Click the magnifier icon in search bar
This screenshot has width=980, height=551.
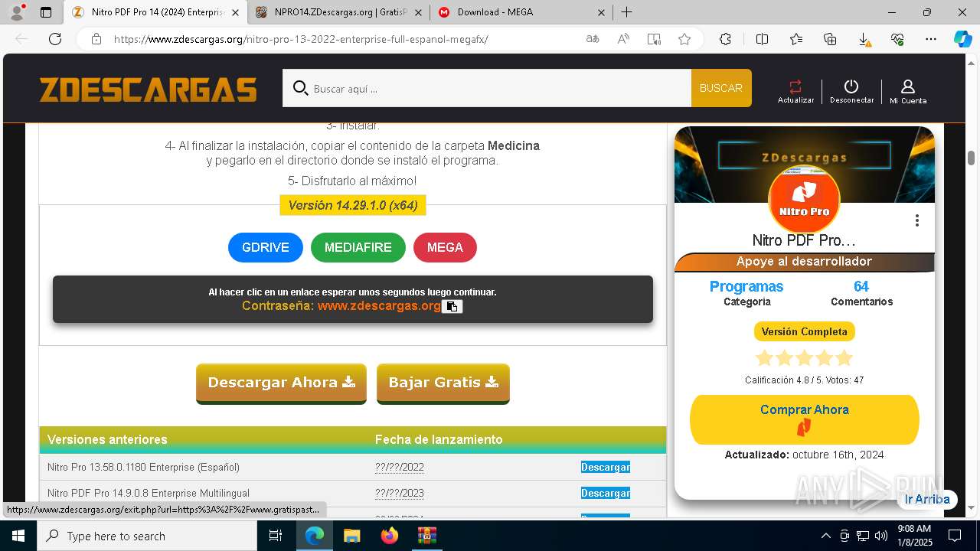point(300,88)
